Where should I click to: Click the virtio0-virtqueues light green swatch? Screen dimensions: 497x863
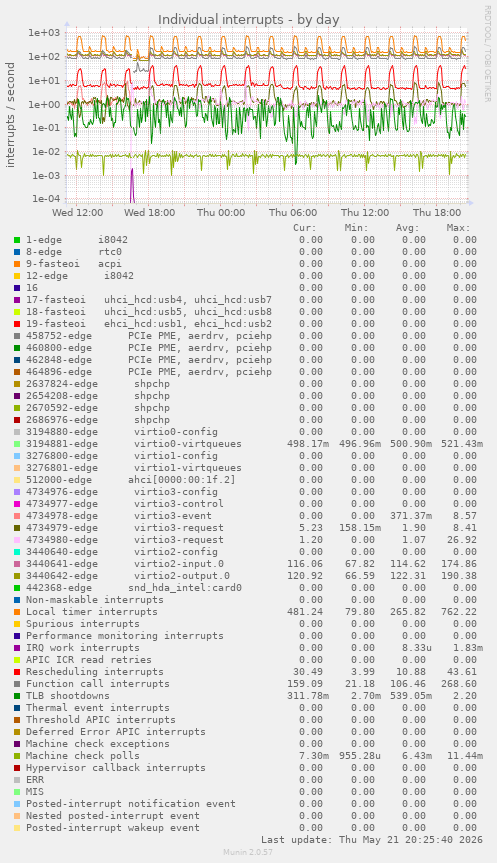click(17, 444)
